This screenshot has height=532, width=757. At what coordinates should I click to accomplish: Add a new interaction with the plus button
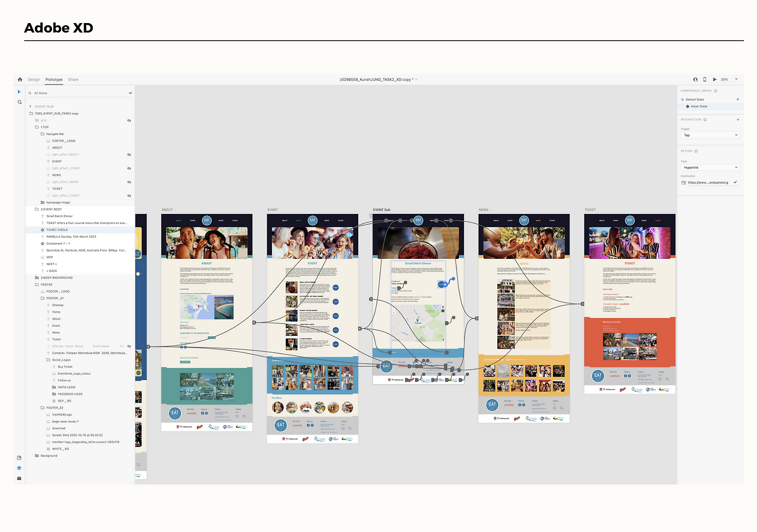point(737,119)
